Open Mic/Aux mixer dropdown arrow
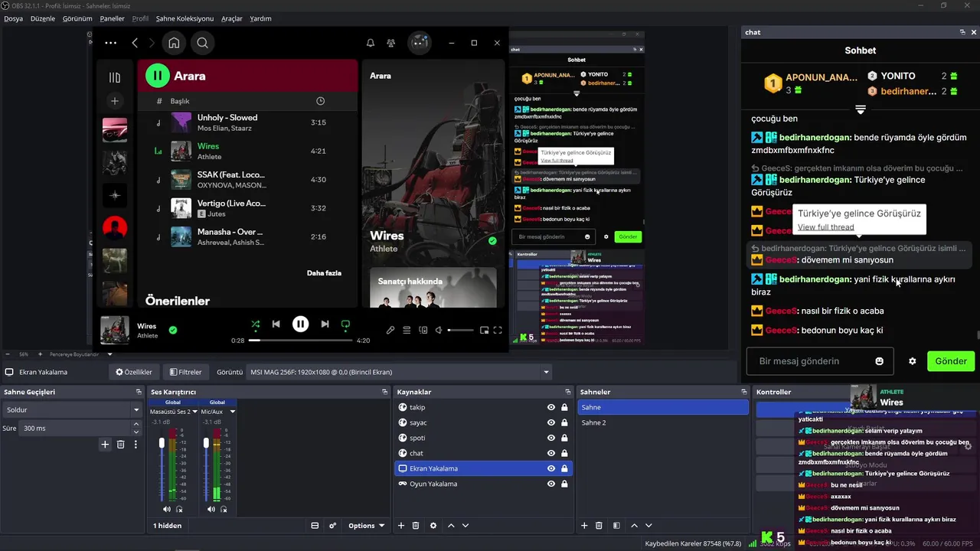 [x=232, y=412]
